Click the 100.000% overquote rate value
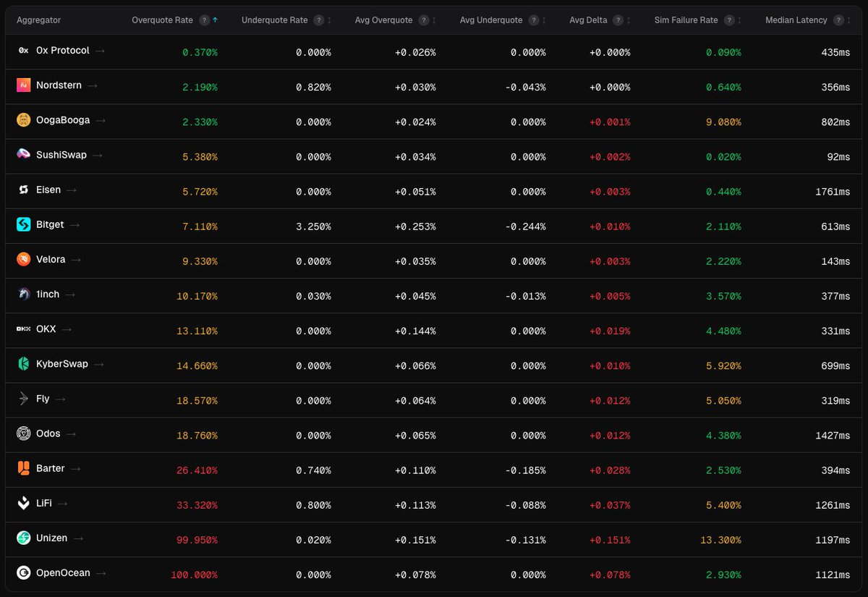This screenshot has height=597, width=868. point(194,575)
